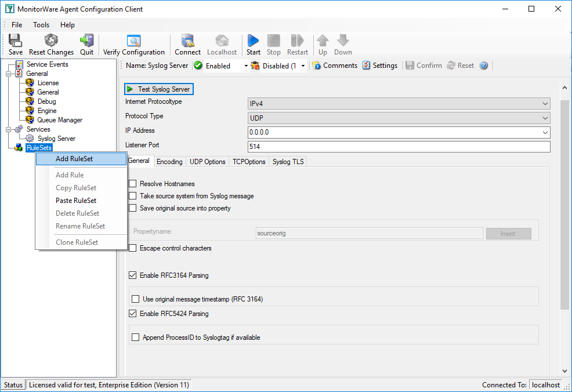Check Append ProcessID to Syslogtag if available

[x=135, y=337]
